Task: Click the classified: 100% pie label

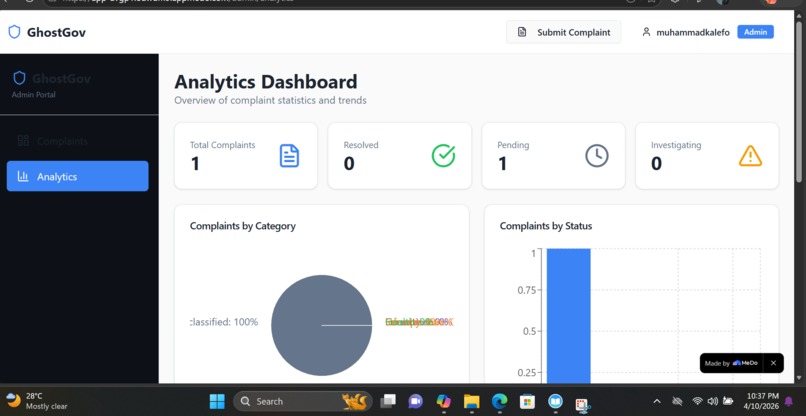Action: coord(224,322)
